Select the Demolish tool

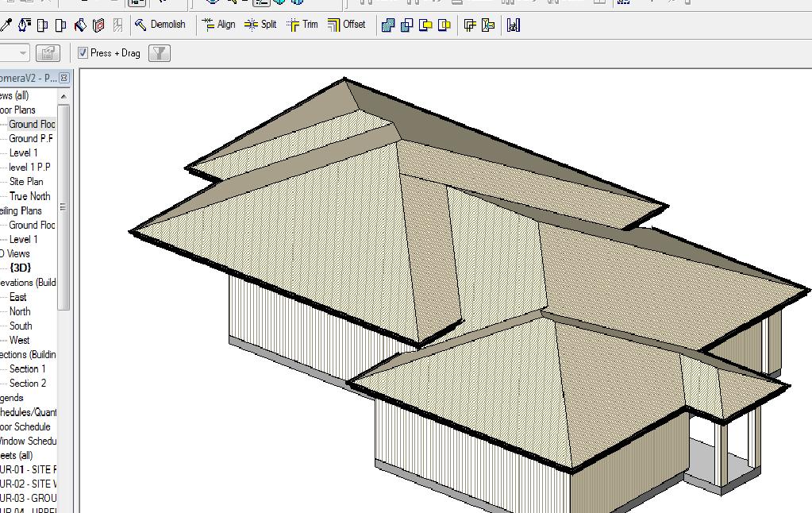pos(160,25)
